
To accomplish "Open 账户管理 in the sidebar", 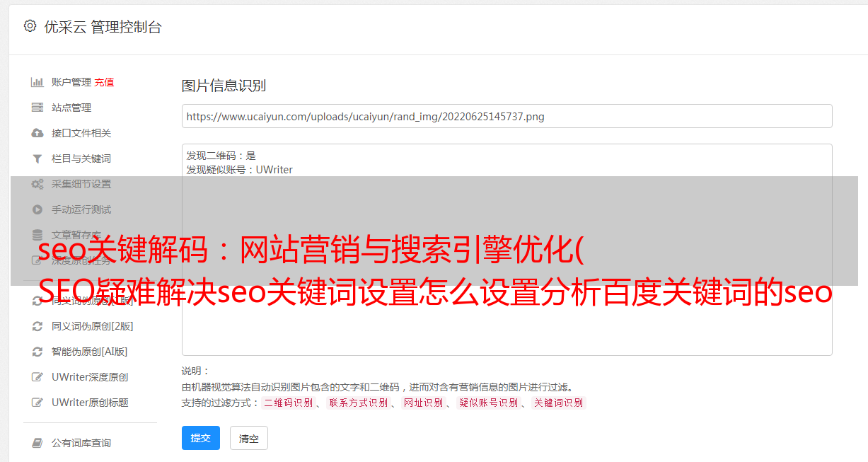I will coord(71,82).
